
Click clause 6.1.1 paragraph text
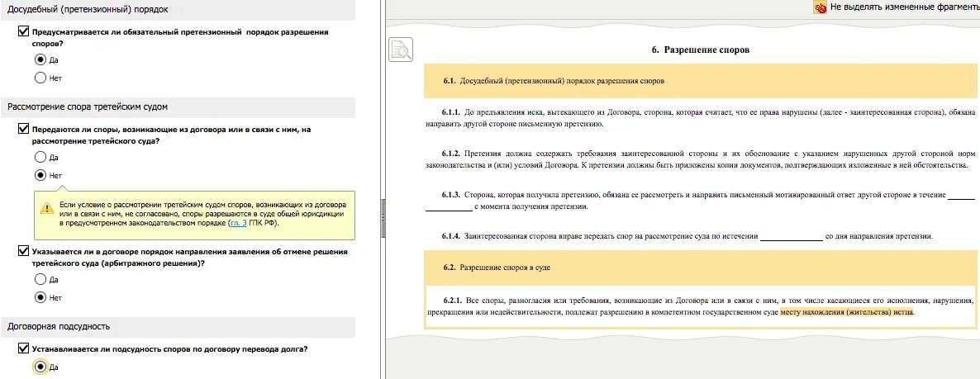(700, 118)
